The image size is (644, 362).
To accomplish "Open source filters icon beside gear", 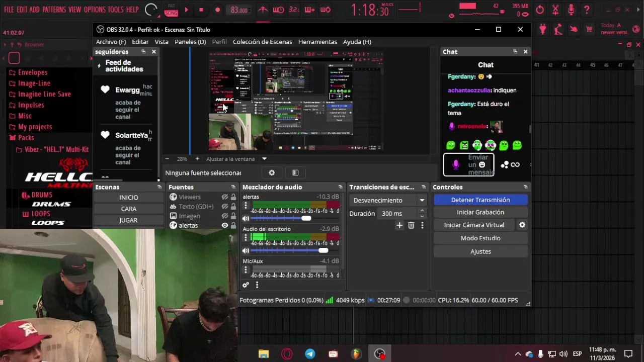I will 295,173.
